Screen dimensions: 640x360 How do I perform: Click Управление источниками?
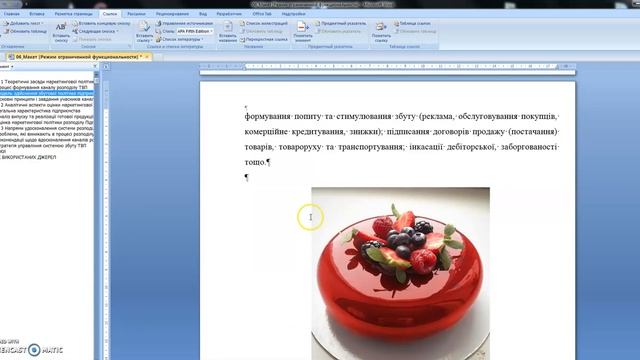point(184,24)
